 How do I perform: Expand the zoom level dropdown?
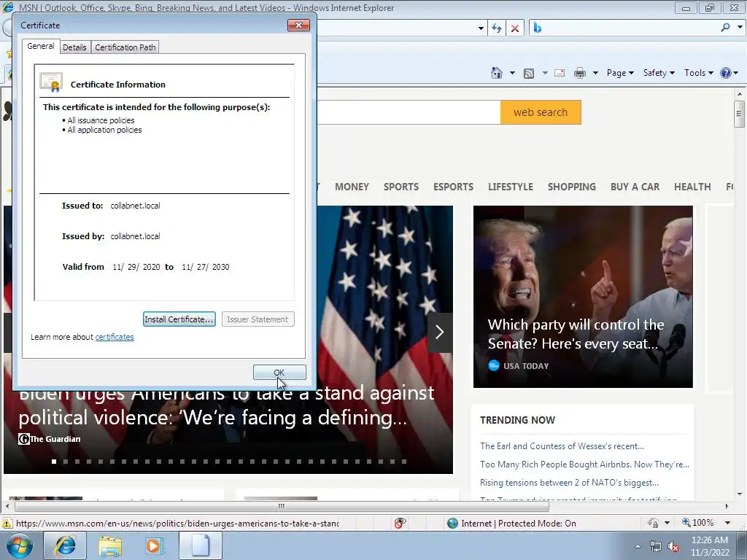coord(727,523)
